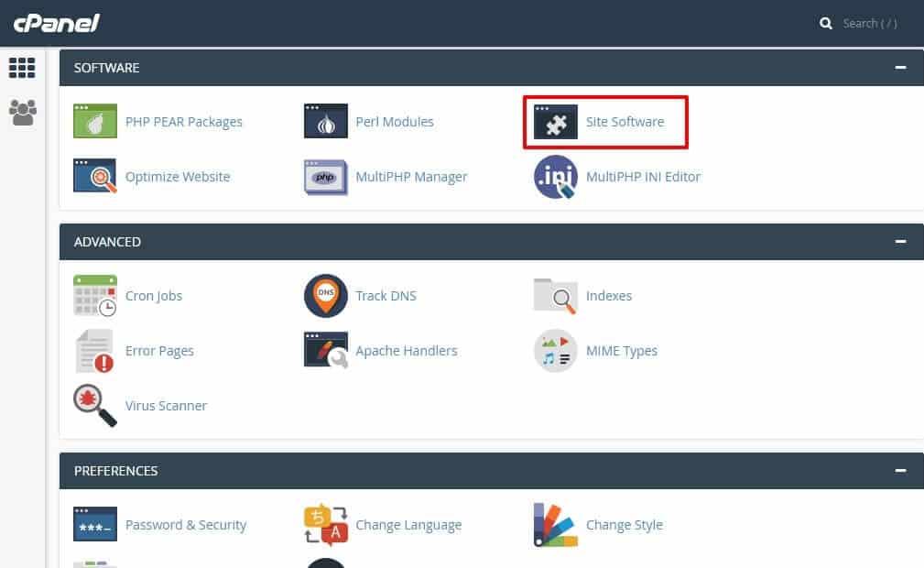Focus the Search input field
Viewport: 924px width, 568px height.
870,24
